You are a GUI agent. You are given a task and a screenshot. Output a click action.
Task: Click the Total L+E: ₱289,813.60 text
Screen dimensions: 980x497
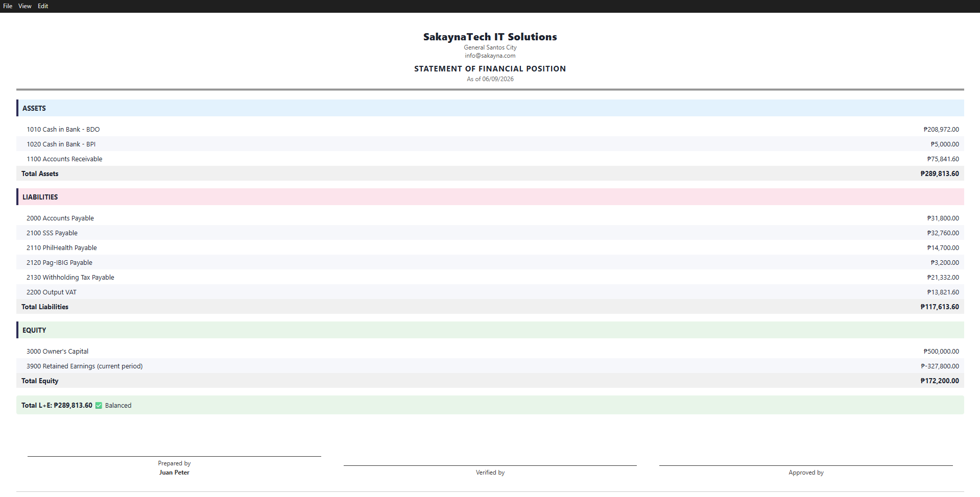pyautogui.click(x=57, y=406)
